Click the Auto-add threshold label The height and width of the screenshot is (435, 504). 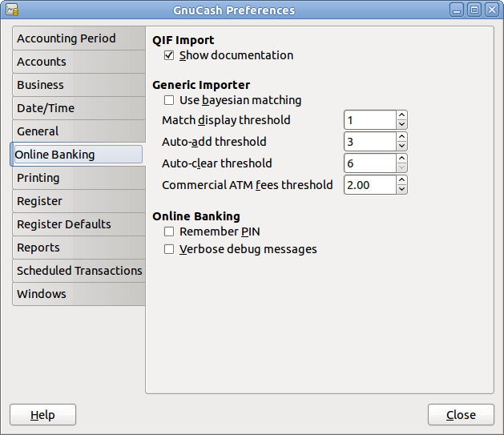click(x=214, y=142)
